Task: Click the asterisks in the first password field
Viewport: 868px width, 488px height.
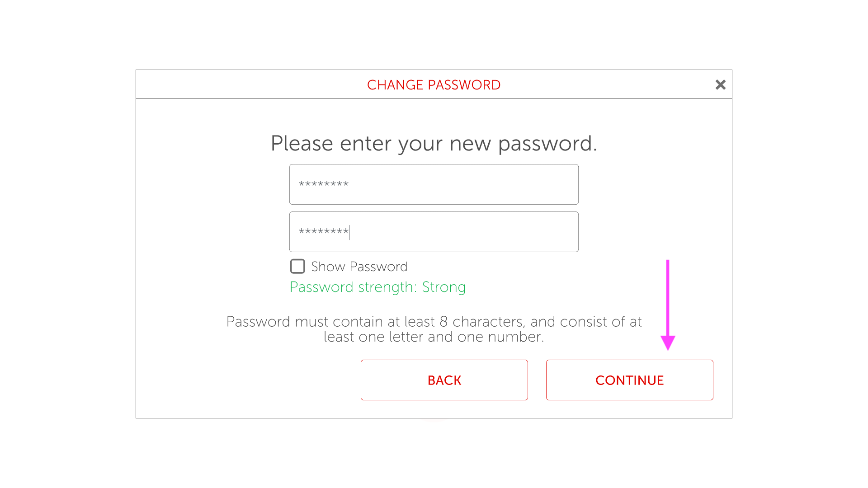Action: [x=324, y=184]
